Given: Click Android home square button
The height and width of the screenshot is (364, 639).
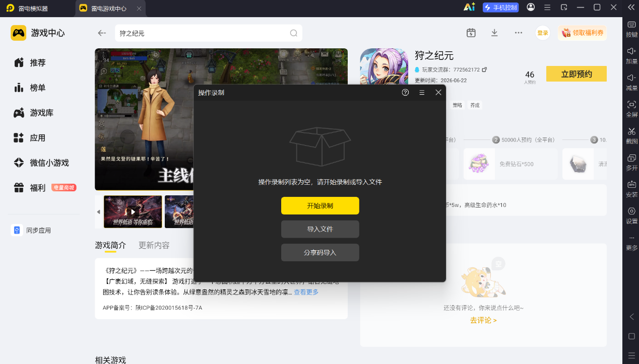Looking at the screenshot, I should pyautogui.click(x=631, y=336).
